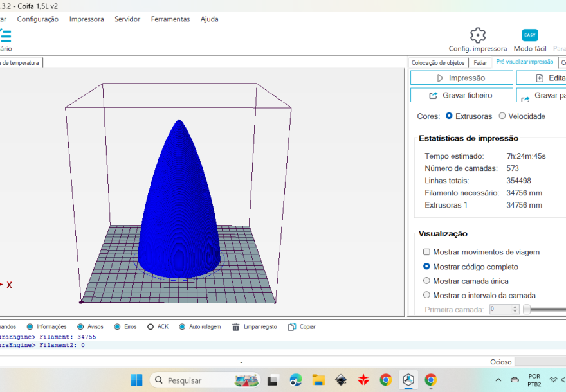
Task: Click the POR PTB2 language indicator
Action: [534, 380]
